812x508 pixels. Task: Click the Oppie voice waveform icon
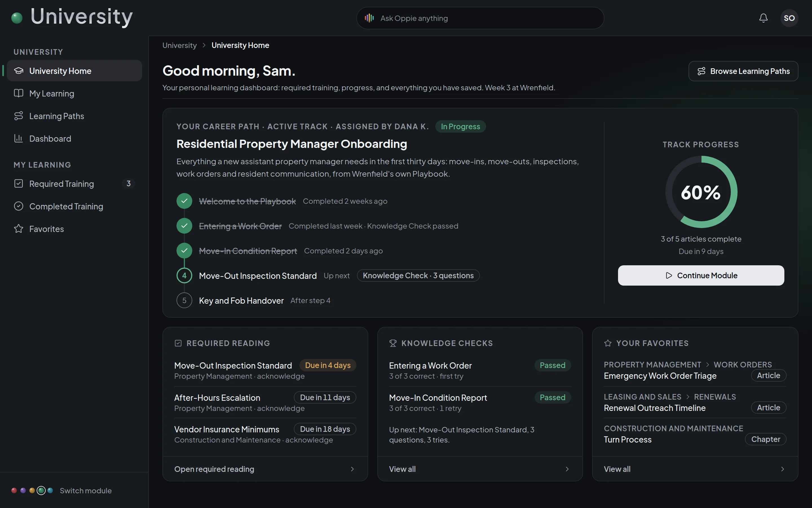(369, 18)
